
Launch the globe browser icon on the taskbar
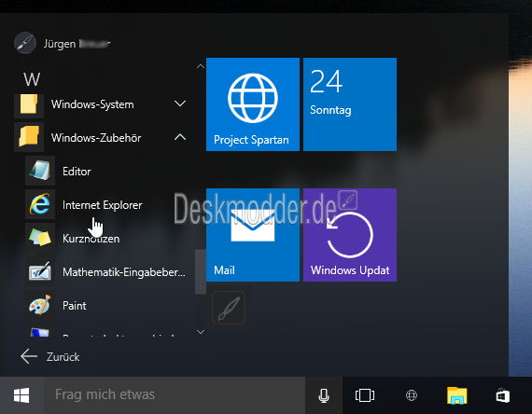(x=412, y=395)
